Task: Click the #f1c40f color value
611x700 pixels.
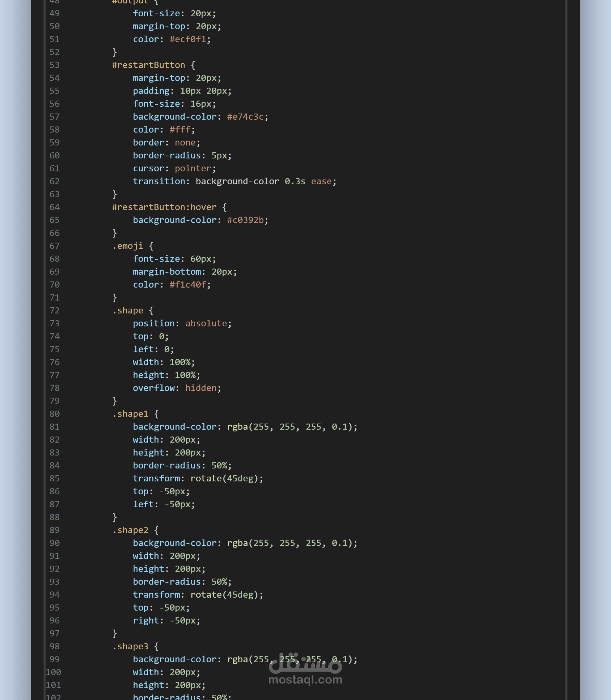Action: point(187,285)
